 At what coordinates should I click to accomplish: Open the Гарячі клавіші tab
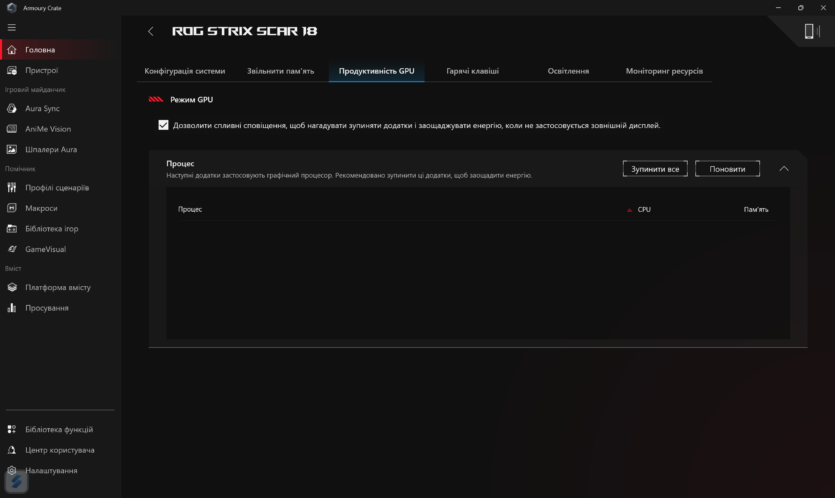(472, 71)
